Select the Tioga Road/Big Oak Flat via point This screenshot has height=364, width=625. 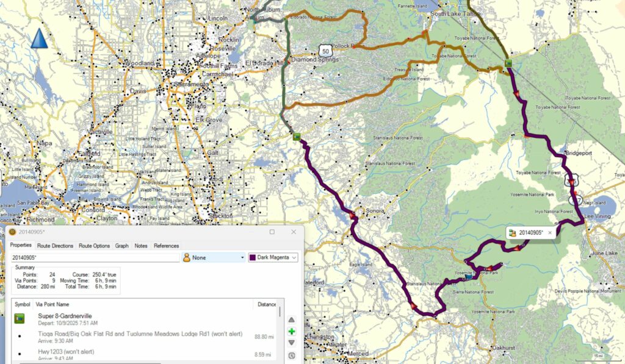point(122,336)
